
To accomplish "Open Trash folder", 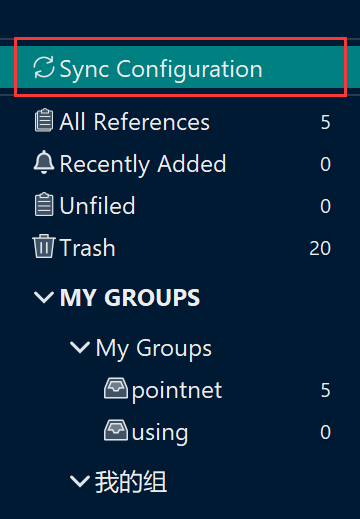I will 87,248.
